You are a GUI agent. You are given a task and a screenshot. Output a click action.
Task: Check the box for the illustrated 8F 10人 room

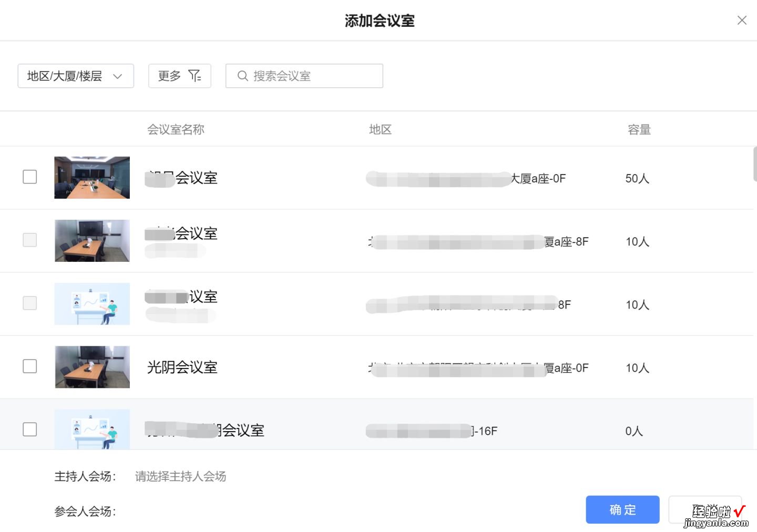pos(30,303)
